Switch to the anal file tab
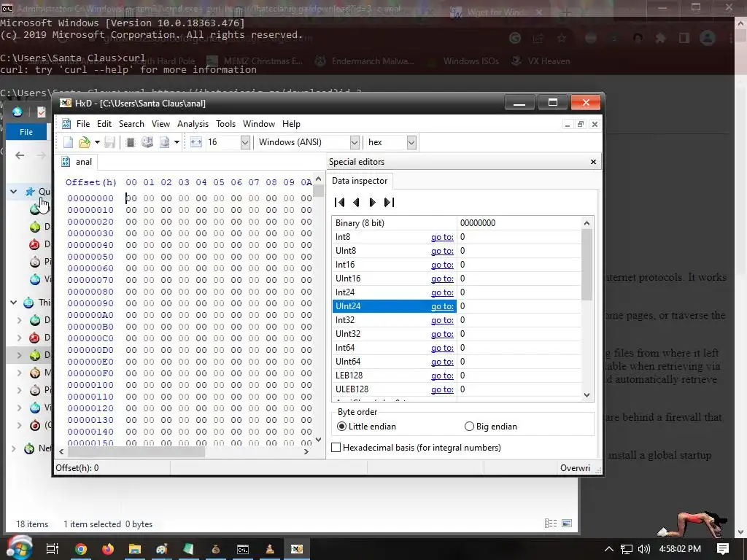747x560 pixels. tap(77, 162)
